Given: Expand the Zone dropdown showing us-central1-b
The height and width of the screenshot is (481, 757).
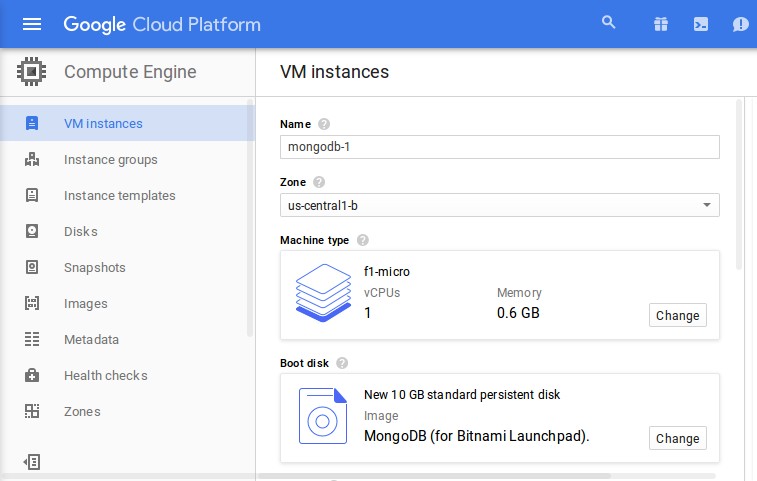Looking at the screenshot, I should tap(500, 205).
